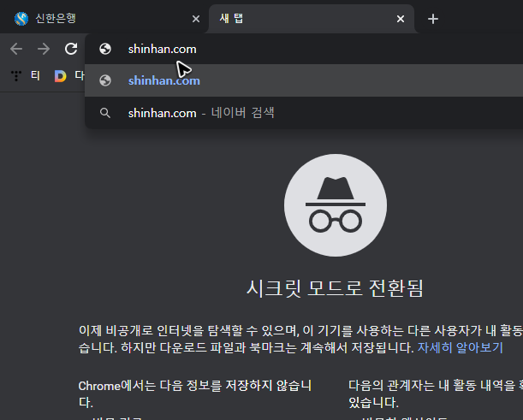The width and height of the screenshot is (523, 420).
Task: Switch to the 신한은행 tab
Action: (x=105, y=19)
